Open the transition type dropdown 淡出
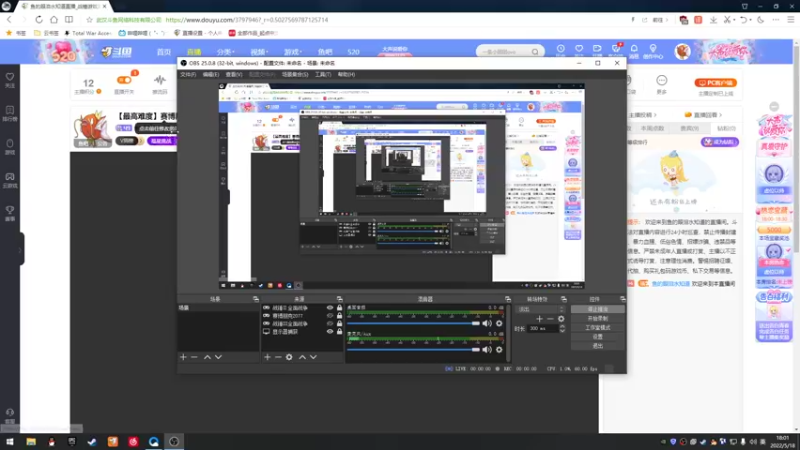 541,309
